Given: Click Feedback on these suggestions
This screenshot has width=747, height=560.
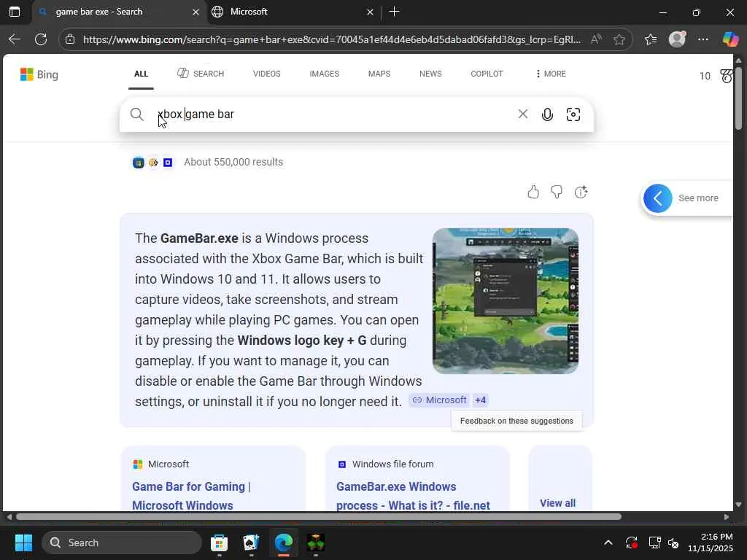Looking at the screenshot, I should pyautogui.click(x=517, y=421).
